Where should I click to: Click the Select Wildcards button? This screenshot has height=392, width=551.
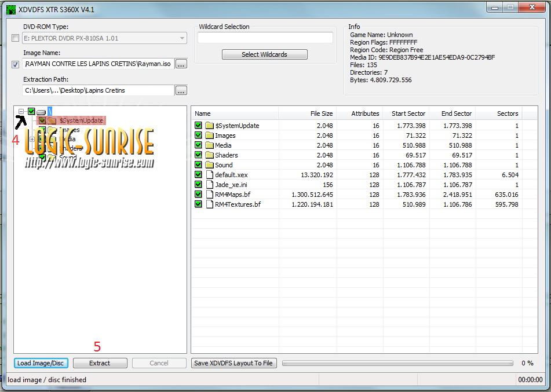265,54
